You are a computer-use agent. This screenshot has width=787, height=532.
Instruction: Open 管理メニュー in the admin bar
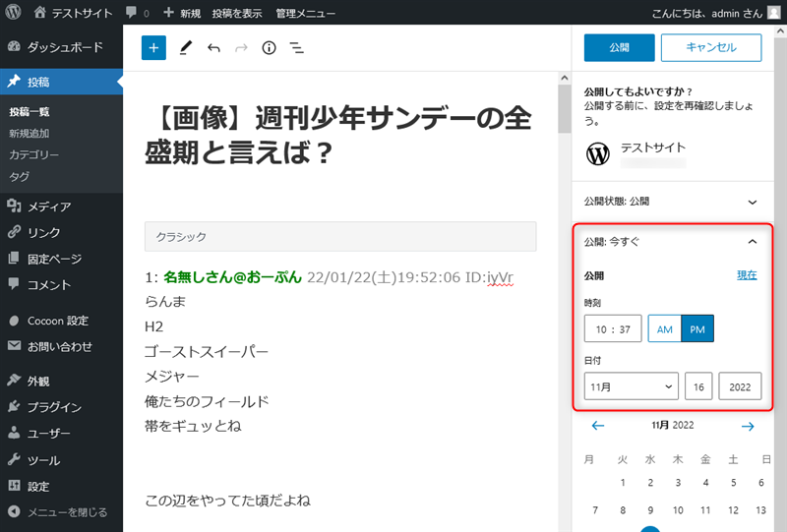point(305,14)
